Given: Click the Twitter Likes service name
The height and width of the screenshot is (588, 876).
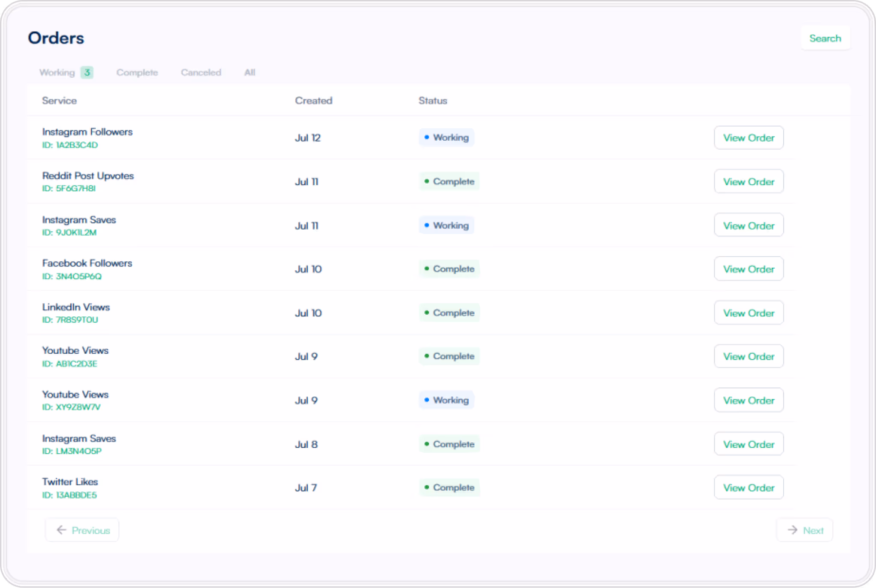Looking at the screenshot, I should [70, 482].
